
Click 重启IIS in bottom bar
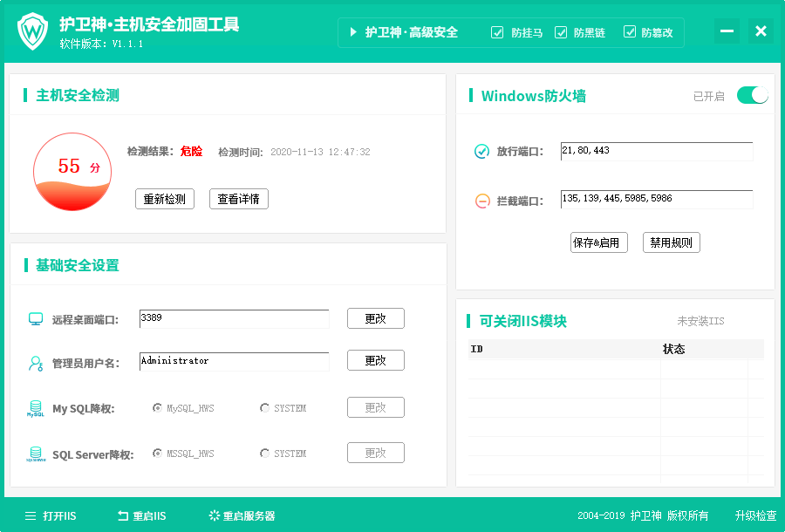(149, 516)
